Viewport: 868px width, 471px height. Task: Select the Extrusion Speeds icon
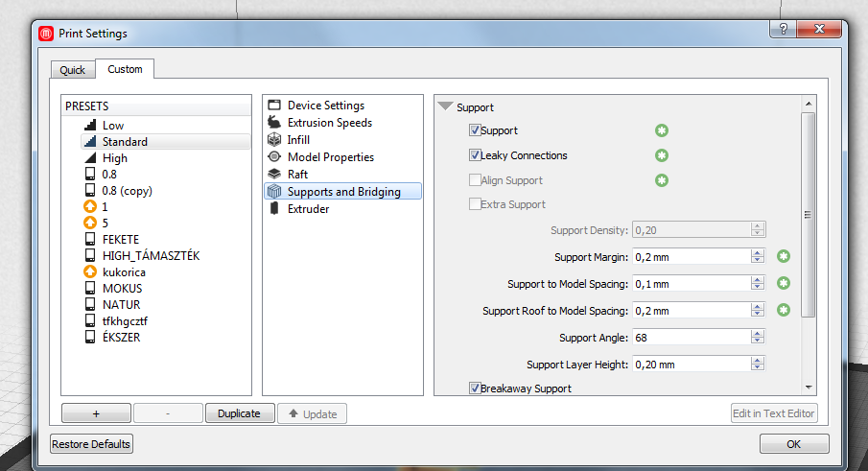274,123
